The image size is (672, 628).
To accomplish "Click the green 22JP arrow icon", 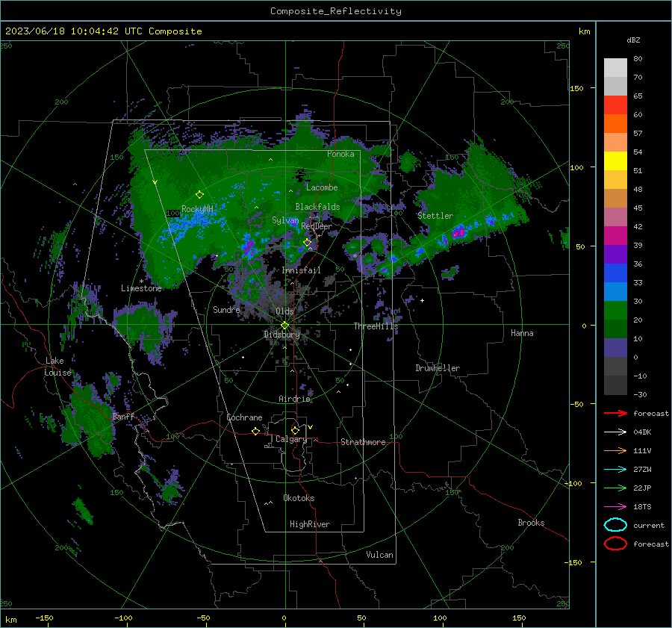I will click(615, 488).
